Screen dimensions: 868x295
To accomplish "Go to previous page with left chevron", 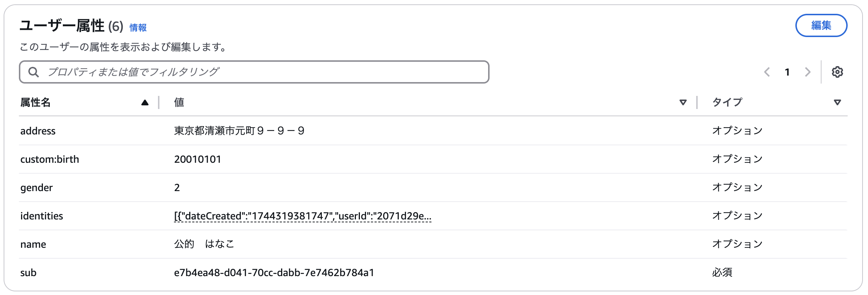I will (767, 72).
